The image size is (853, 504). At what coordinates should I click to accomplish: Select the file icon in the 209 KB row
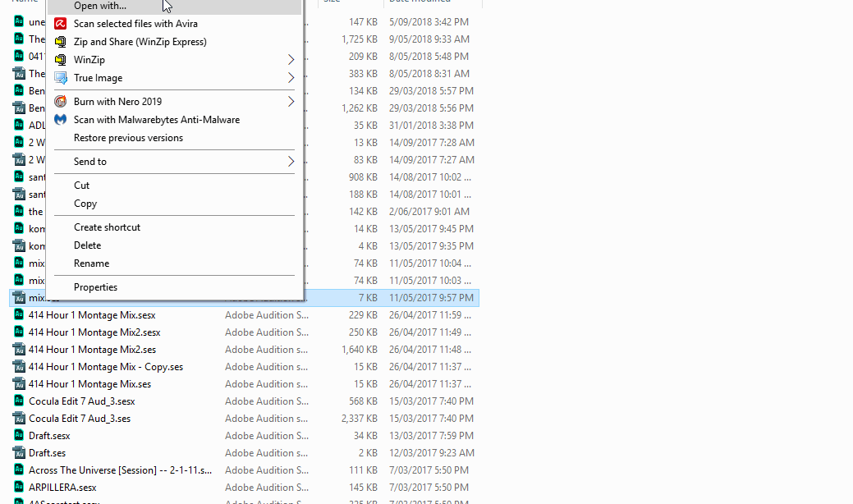click(19, 56)
